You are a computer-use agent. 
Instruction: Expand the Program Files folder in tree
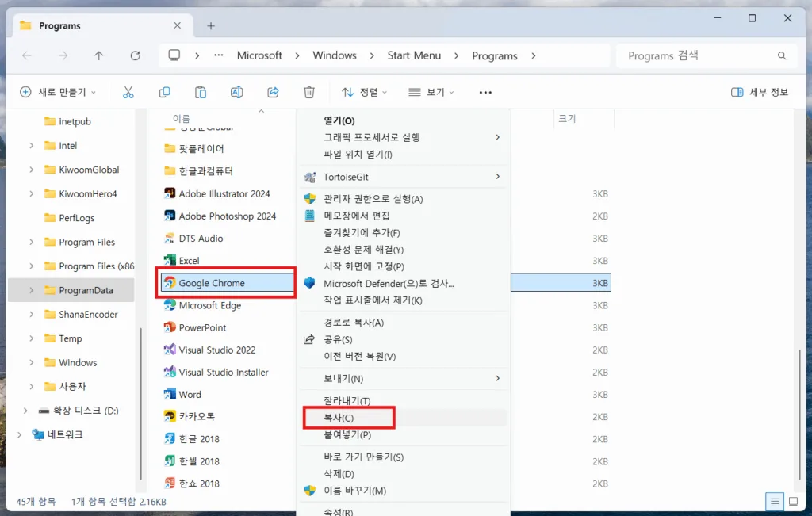[x=32, y=242]
